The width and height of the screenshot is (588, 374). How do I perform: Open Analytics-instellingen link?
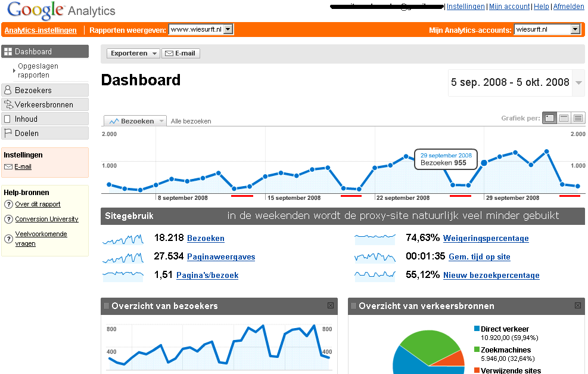[41, 30]
